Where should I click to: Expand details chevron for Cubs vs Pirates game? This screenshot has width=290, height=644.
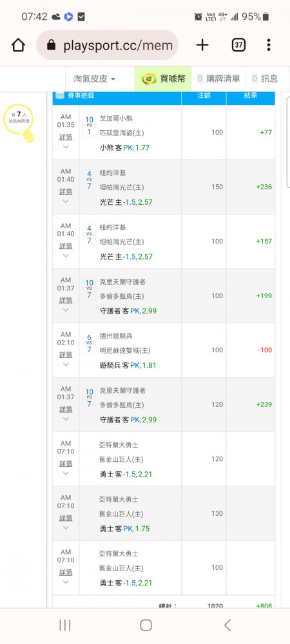click(66, 147)
